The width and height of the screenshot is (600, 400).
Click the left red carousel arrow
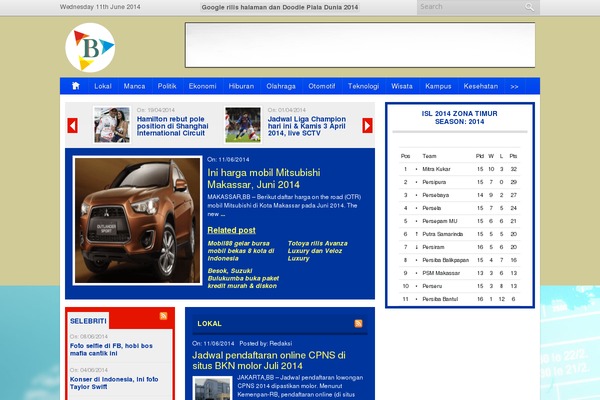pyautogui.click(x=73, y=125)
